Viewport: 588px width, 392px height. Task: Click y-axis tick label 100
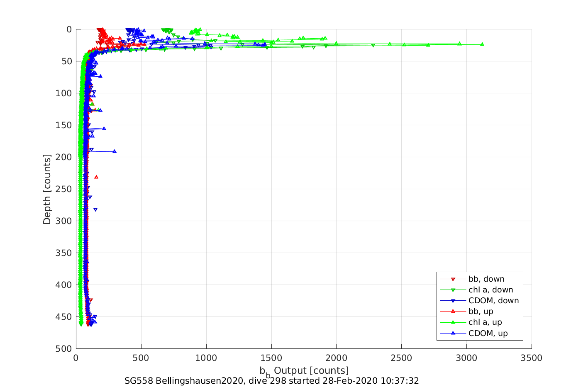[x=64, y=93]
